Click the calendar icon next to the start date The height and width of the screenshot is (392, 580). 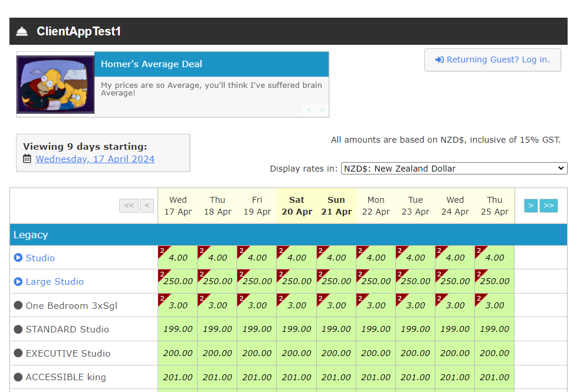point(27,159)
